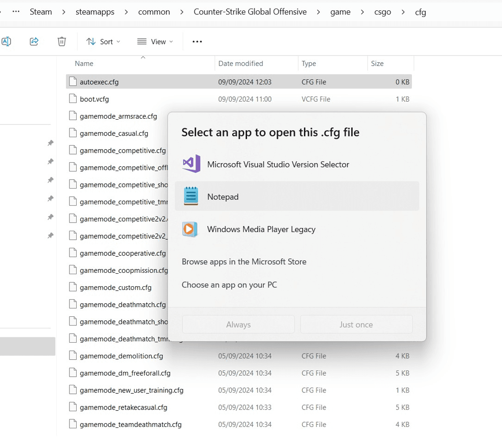Click the file icon of boot.vcfg
Screen dimensions: 502x448
pos(73,99)
